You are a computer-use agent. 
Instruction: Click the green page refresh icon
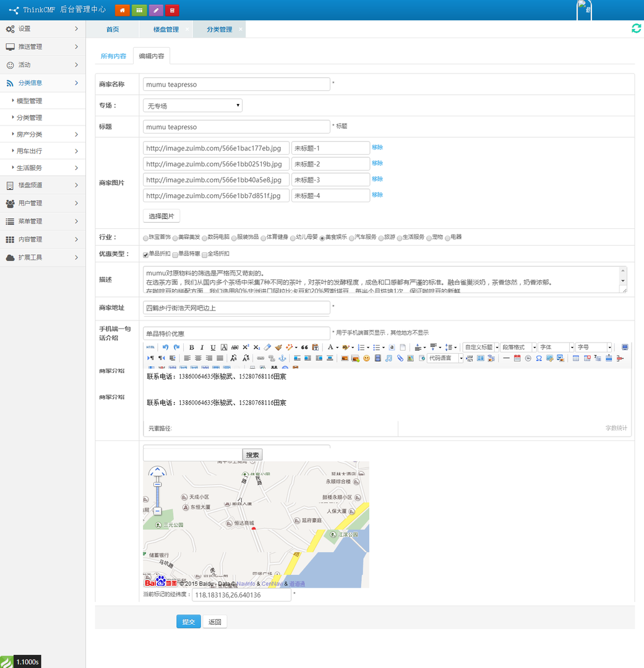[x=636, y=28]
